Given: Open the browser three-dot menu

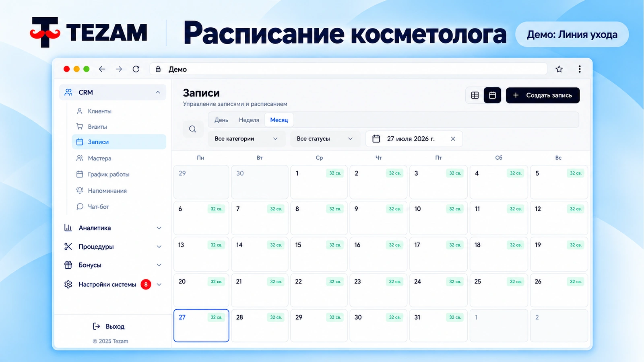Looking at the screenshot, I should [580, 69].
